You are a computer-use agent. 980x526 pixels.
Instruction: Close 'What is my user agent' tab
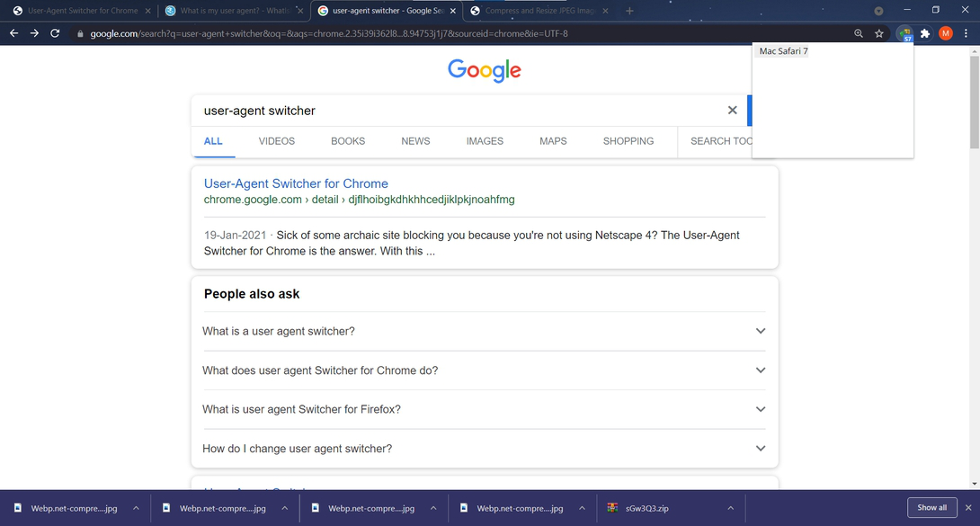[x=300, y=11]
